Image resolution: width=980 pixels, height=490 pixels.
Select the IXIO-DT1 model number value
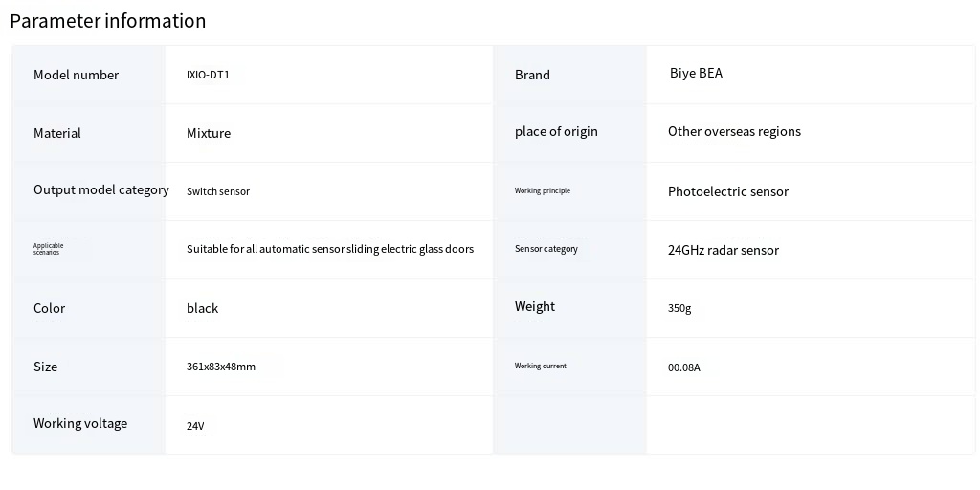[x=208, y=75]
